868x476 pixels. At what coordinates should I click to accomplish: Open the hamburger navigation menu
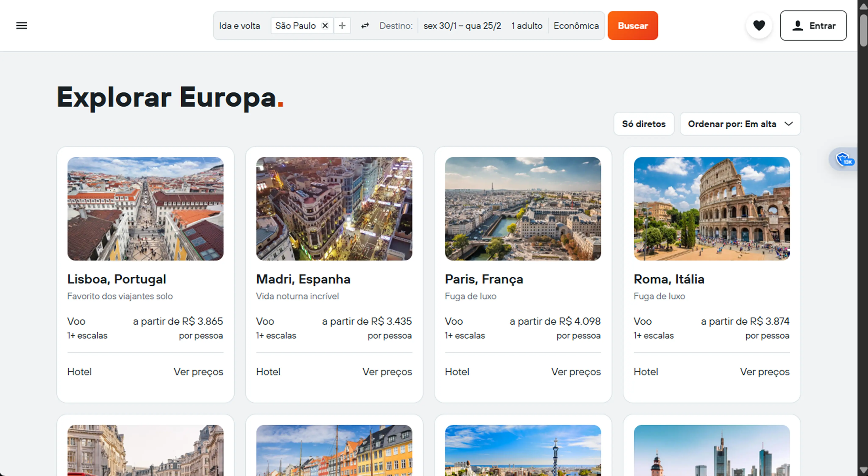point(21,25)
